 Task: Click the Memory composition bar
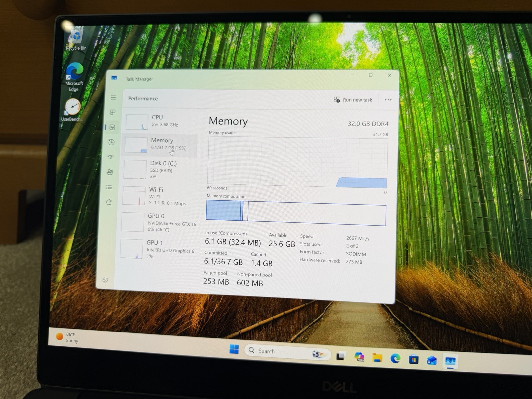[296, 213]
